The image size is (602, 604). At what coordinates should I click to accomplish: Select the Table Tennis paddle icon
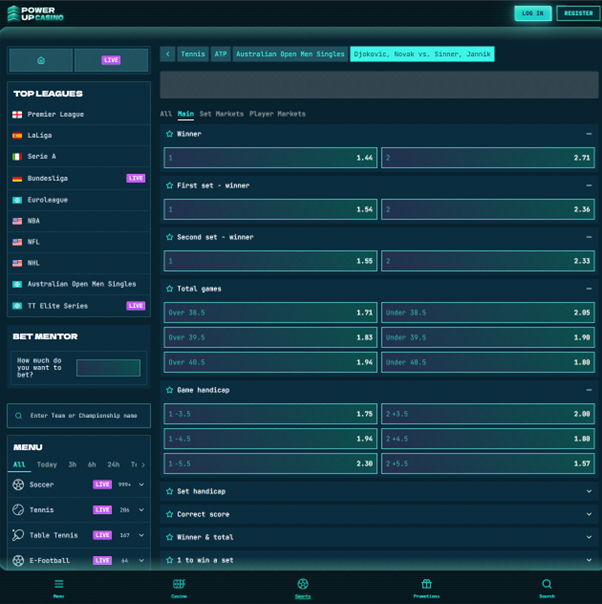[x=18, y=535]
